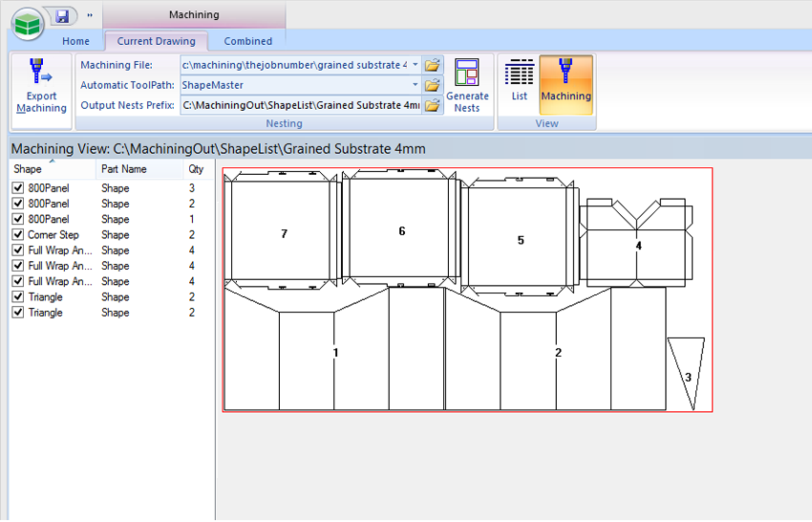812x522 pixels.
Task: Click Qty value 3 in first row
Action: 192,188
